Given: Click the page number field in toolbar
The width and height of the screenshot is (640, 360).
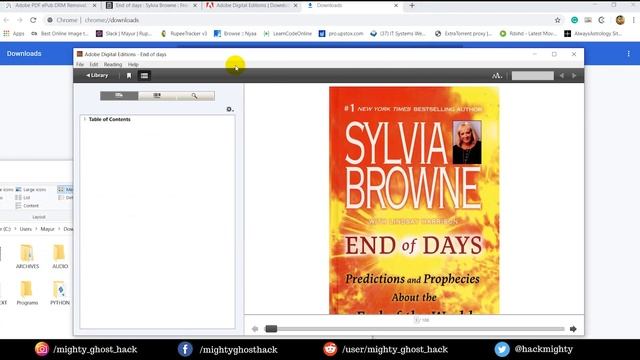Looking at the screenshot, I should (533, 76).
